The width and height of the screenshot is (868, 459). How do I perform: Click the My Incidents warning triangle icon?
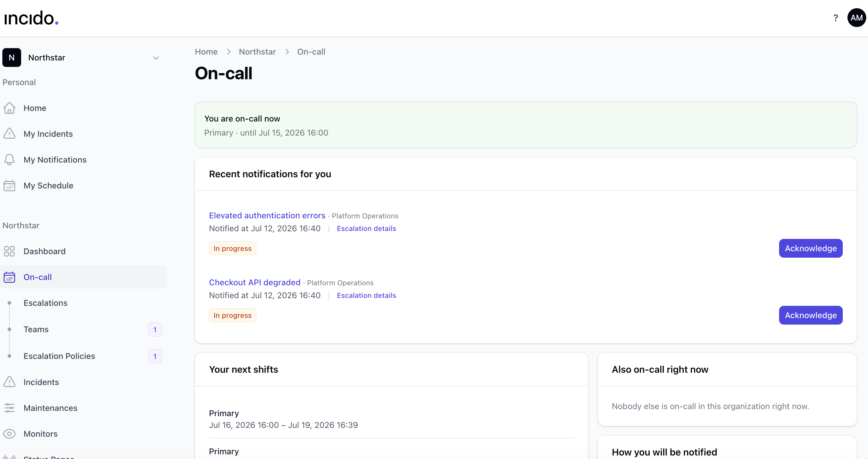click(x=9, y=134)
